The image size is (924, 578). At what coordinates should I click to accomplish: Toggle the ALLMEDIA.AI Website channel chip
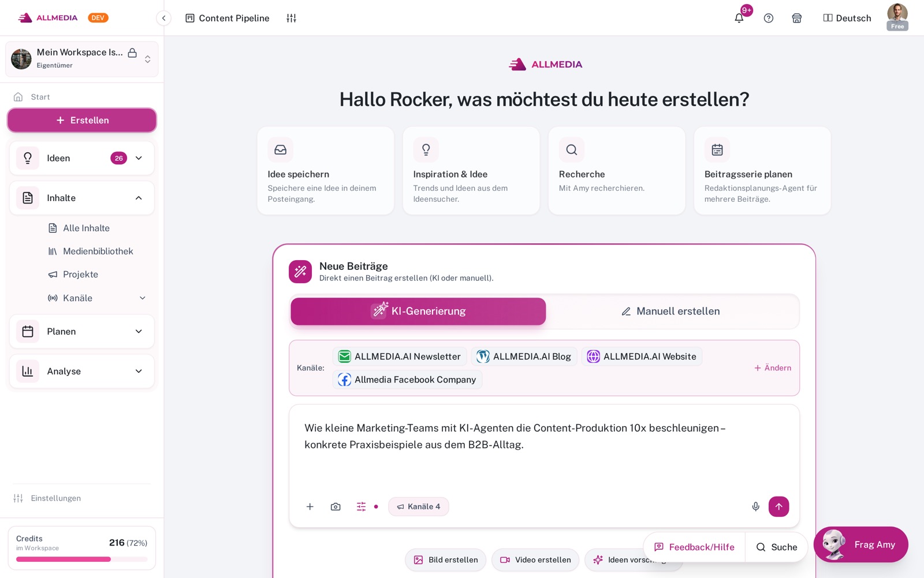[x=642, y=356]
